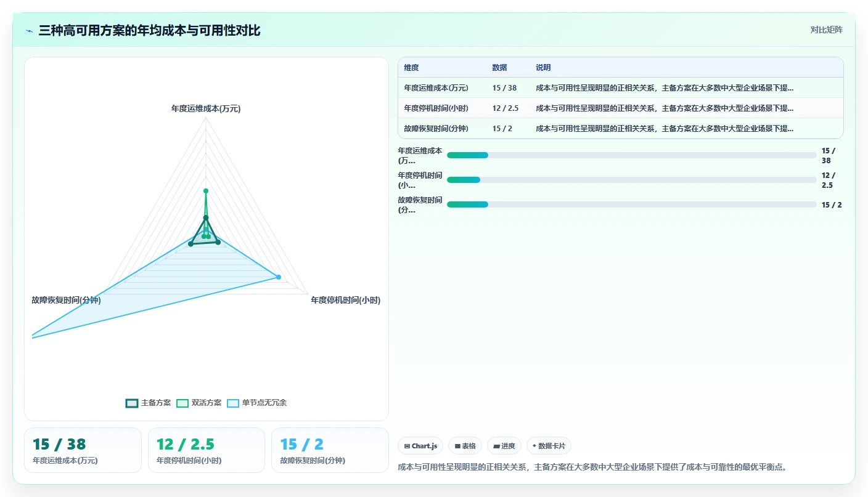
Task: Click the radar axis label 故障恢复时间(分钟)
Action: tap(67, 300)
